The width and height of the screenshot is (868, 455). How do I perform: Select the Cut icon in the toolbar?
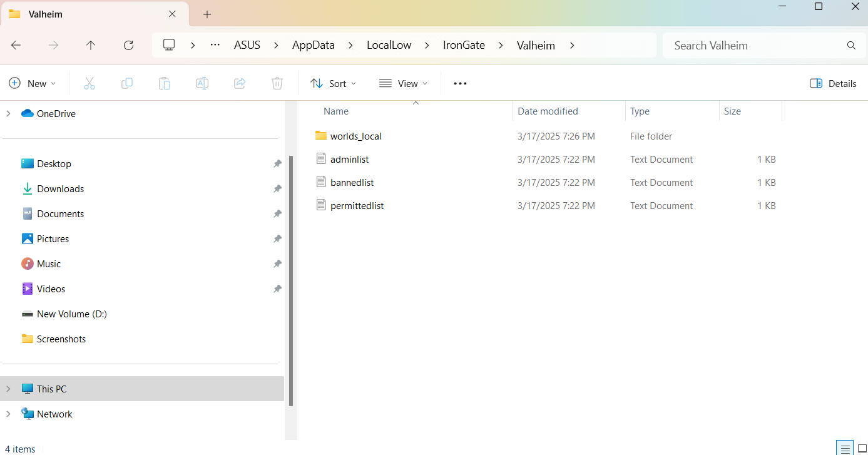89,83
